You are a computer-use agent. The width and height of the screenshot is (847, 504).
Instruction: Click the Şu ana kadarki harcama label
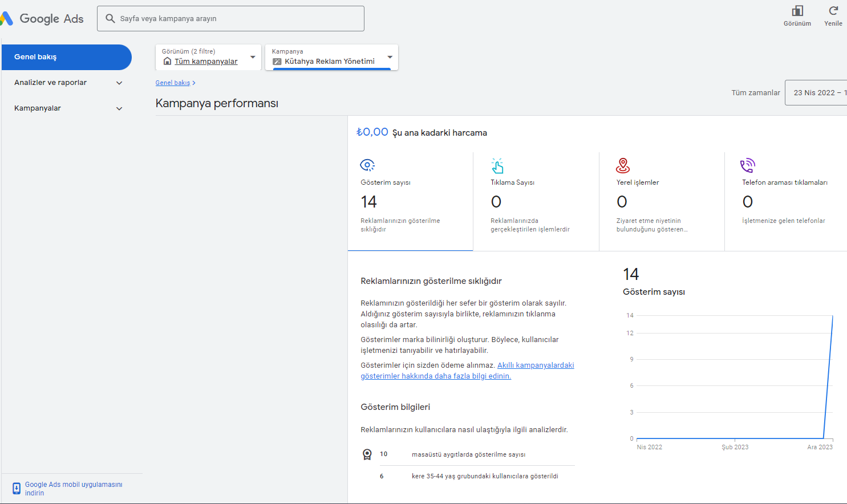point(440,133)
